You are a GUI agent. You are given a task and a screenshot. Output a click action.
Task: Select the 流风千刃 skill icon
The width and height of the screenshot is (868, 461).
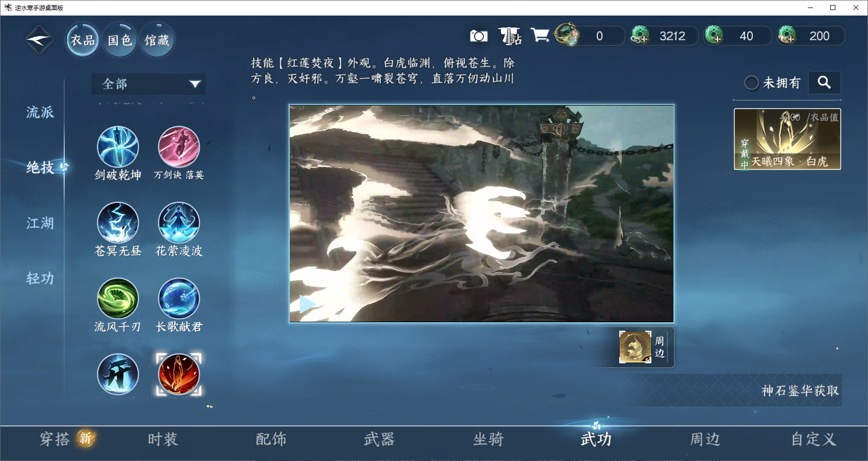(x=118, y=299)
